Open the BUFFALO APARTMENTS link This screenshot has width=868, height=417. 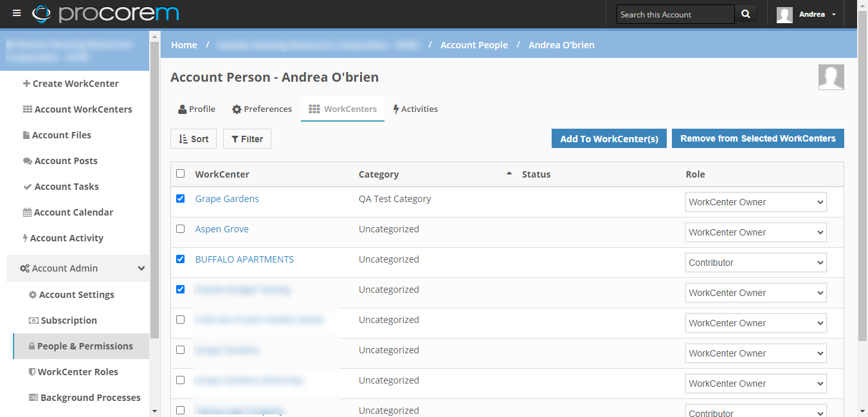coord(244,259)
